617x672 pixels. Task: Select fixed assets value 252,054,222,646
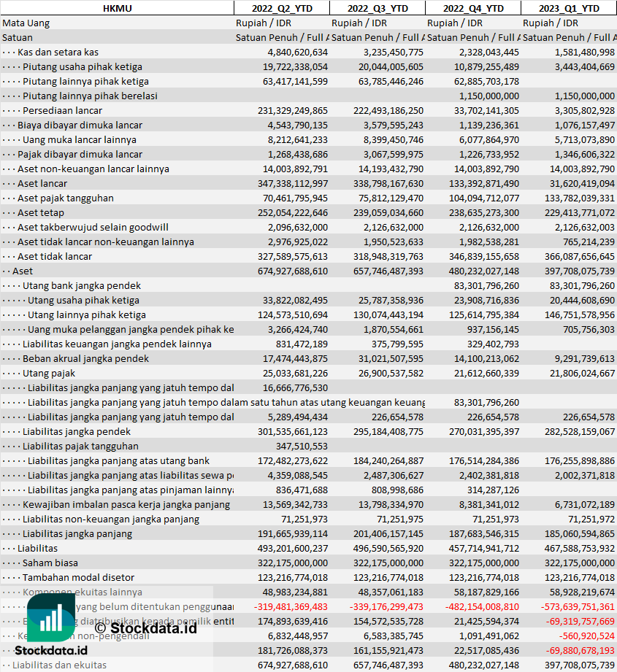click(x=292, y=212)
